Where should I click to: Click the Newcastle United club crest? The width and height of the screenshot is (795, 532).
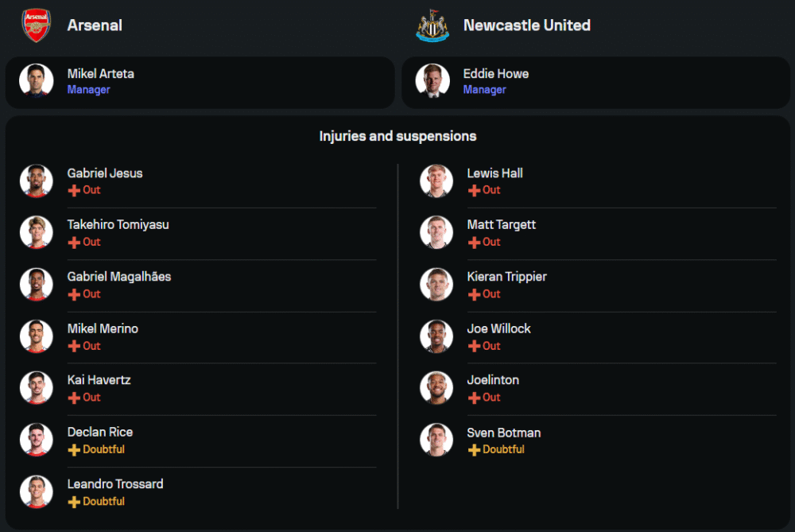tap(432, 25)
